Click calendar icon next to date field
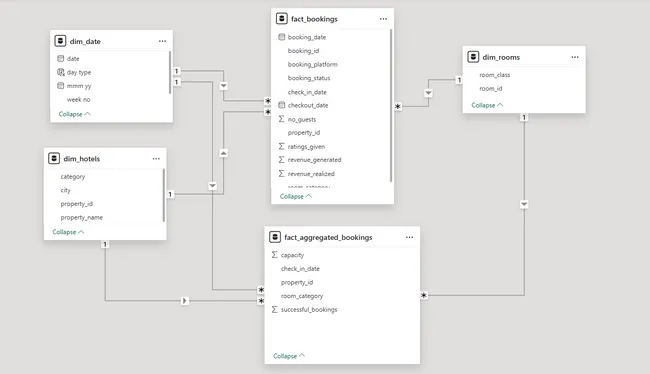 [61, 58]
